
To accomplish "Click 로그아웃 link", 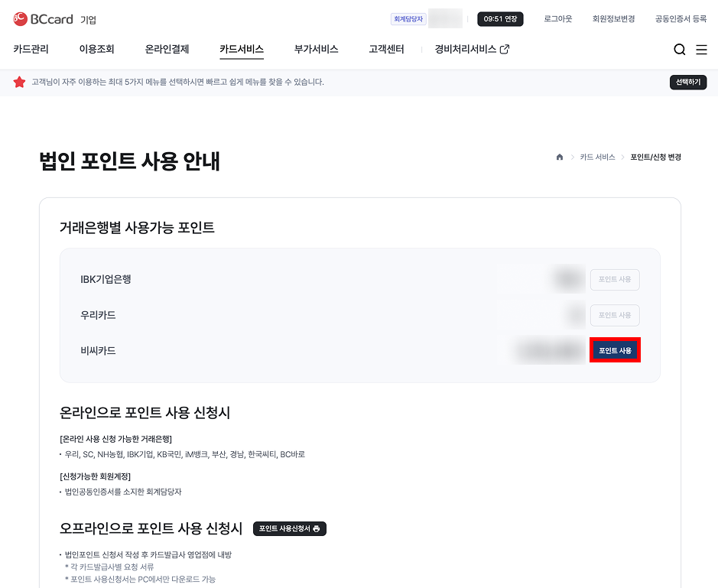I will click(x=557, y=19).
